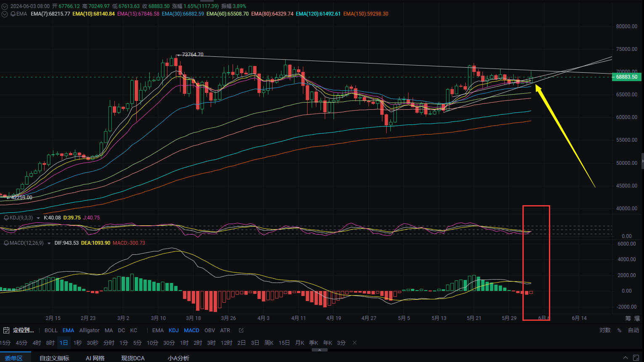
Task: Click the 68883.50 current price label
Action: click(x=626, y=77)
